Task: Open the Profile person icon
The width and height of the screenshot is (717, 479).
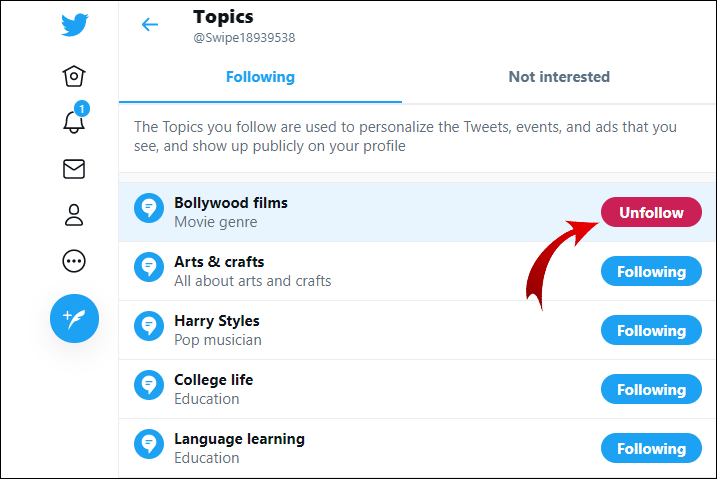Action: click(73, 215)
